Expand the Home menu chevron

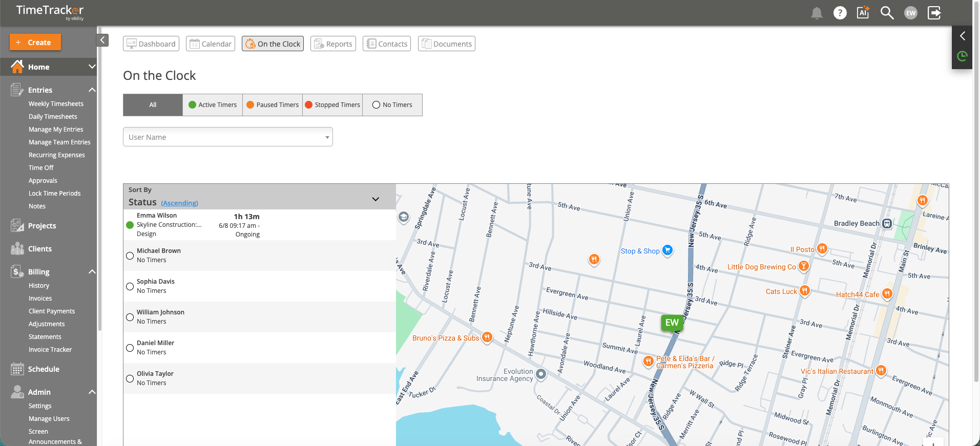(92, 67)
